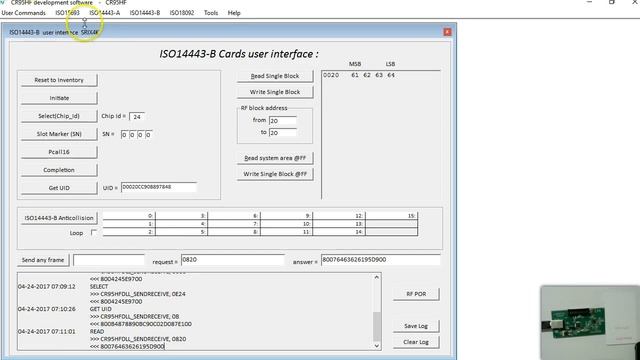Image resolution: width=640 pixels, height=360 pixels.
Task: Click the SELECT log entry
Action: [99, 287]
